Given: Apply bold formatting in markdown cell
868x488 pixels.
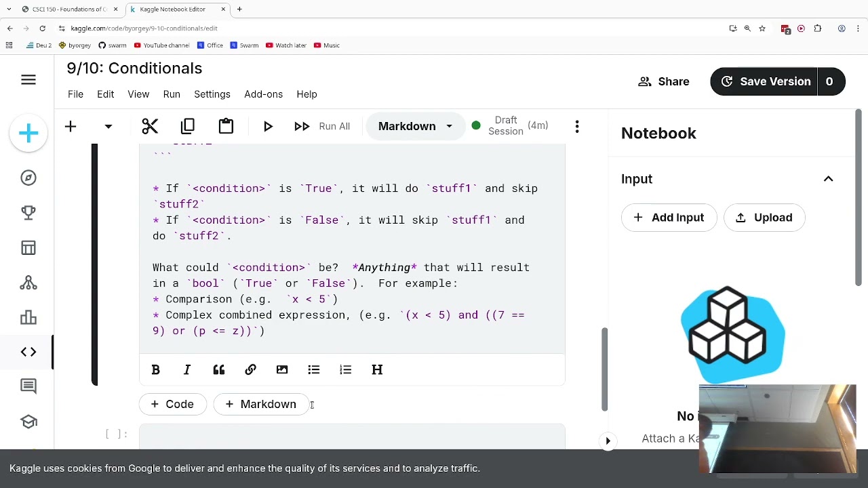Looking at the screenshot, I should [155, 369].
